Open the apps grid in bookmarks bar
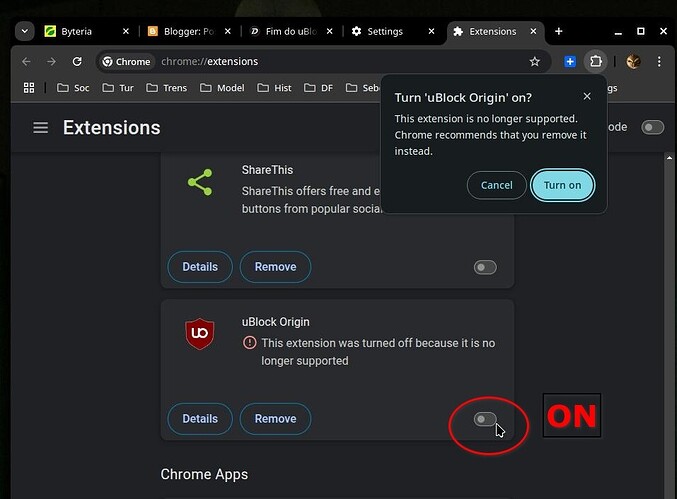The height and width of the screenshot is (499, 677). (x=29, y=88)
